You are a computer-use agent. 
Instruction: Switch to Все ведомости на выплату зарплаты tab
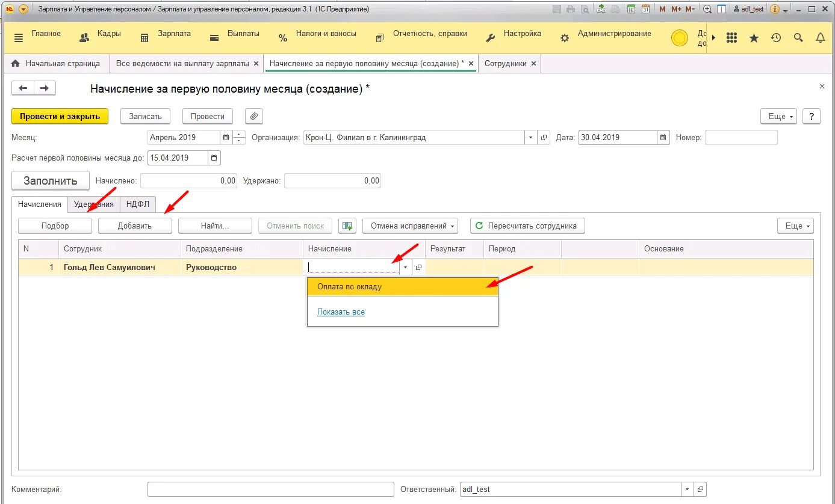coord(182,63)
